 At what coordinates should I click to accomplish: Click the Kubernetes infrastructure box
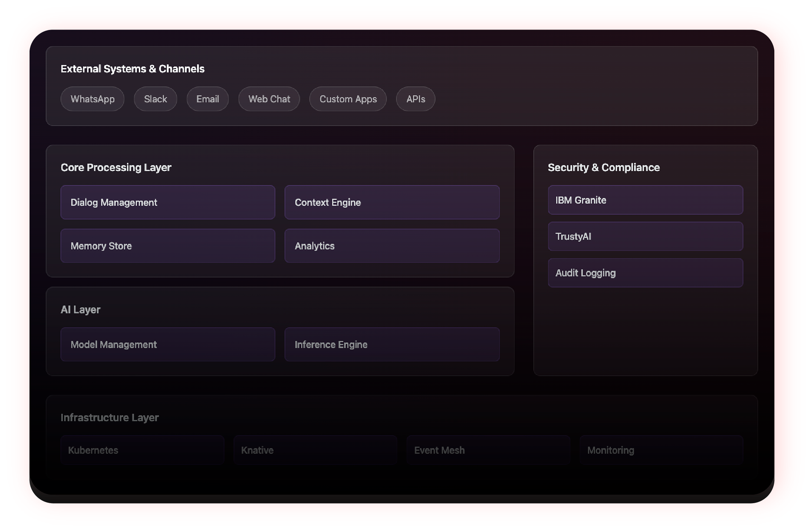coord(142,450)
